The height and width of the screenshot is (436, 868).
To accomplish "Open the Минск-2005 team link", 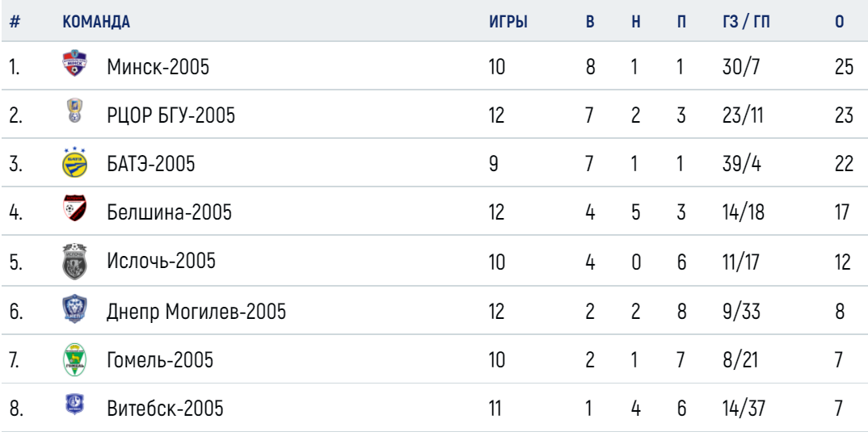I will (158, 68).
